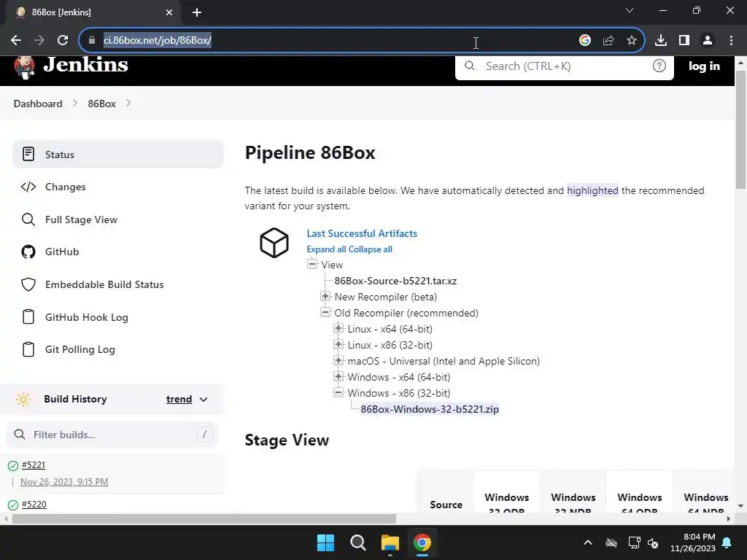The image size is (747, 560).
Task: Expand Windows - x64 (64-bit) node
Action: (x=338, y=376)
